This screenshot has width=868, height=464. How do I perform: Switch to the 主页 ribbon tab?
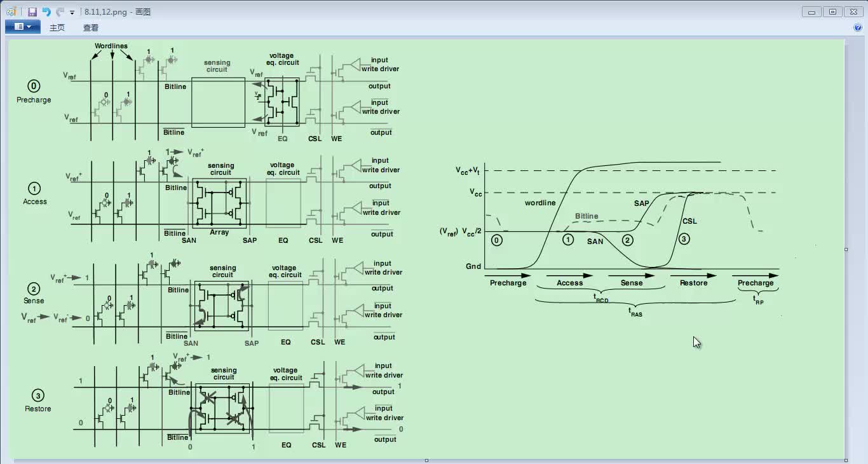pyautogui.click(x=57, y=27)
